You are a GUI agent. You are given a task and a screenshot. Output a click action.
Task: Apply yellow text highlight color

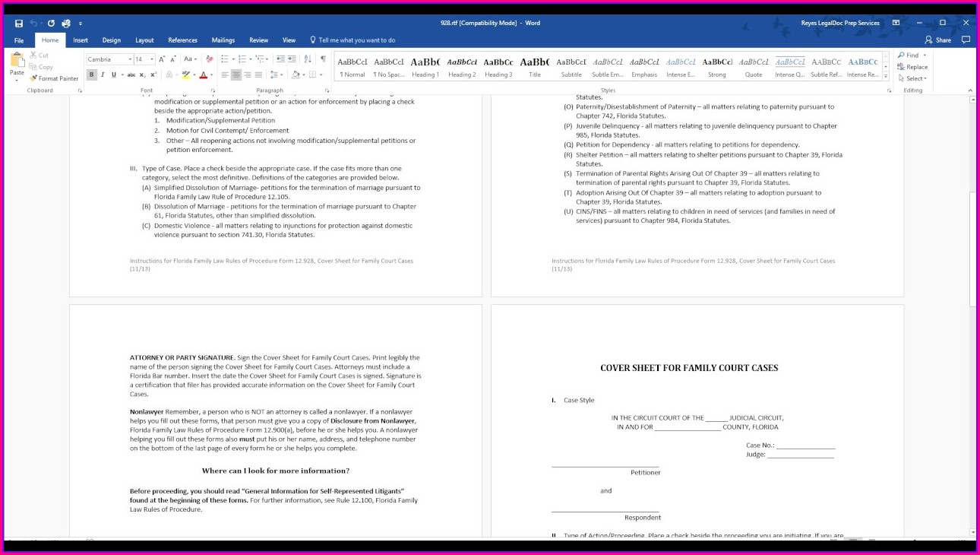[185, 75]
